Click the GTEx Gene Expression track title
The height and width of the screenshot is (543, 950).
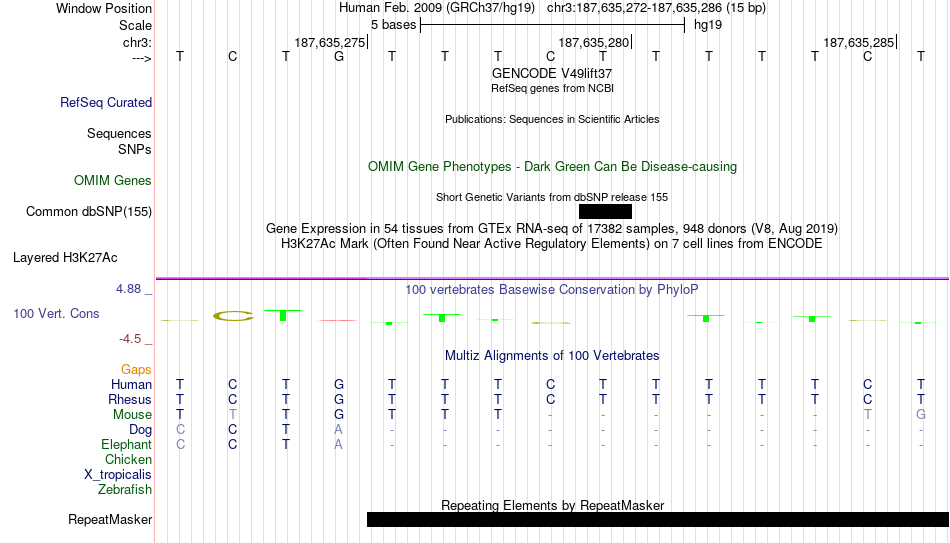pyautogui.click(x=552, y=228)
